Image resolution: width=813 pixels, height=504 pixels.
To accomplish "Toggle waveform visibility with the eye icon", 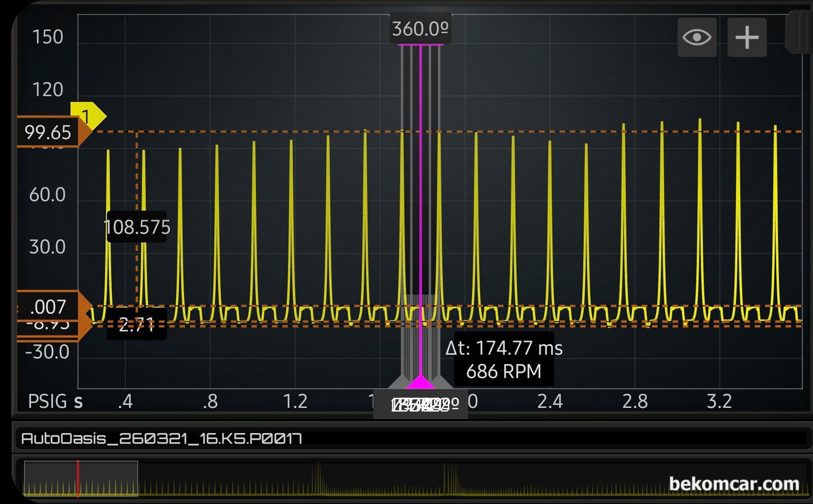I will 697,37.
